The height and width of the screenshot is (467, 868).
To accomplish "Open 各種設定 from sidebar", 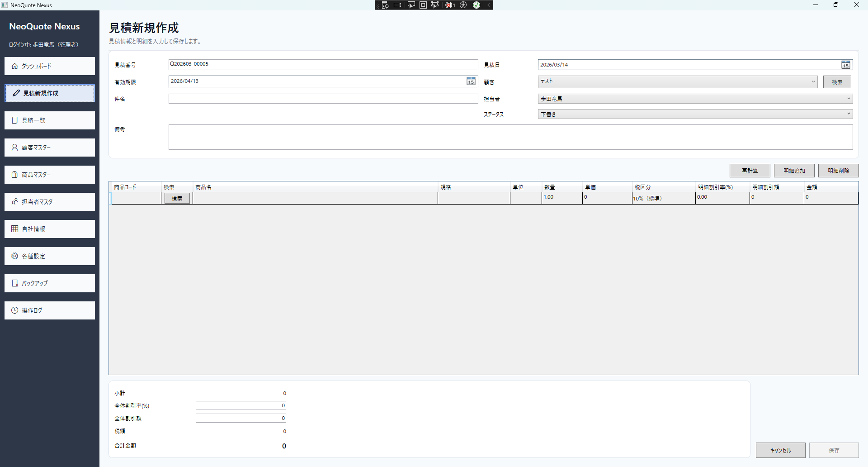I will 50,256.
